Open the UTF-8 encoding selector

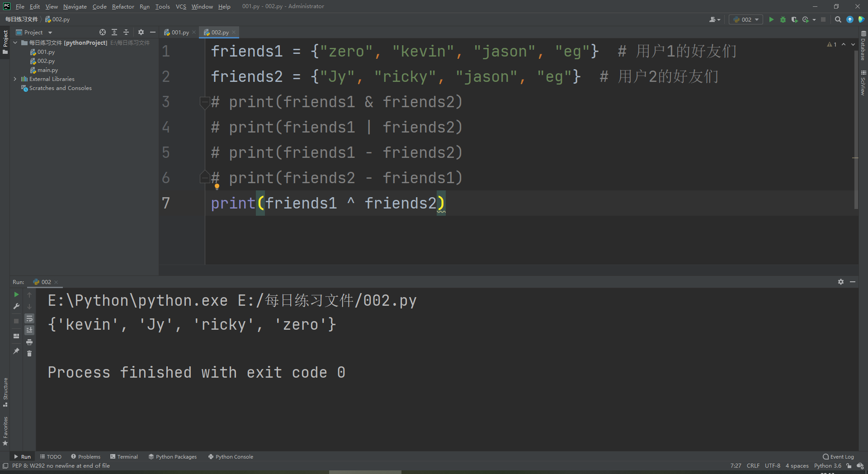[x=773, y=466]
